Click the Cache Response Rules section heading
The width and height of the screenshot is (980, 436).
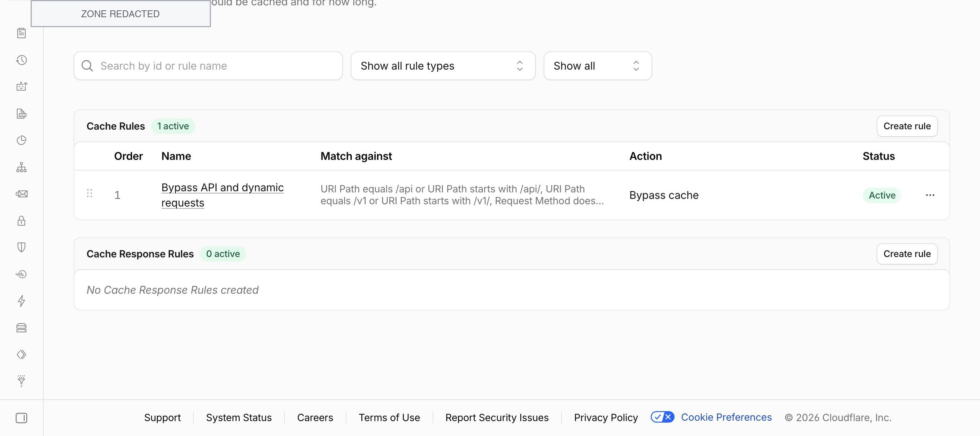(140, 254)
